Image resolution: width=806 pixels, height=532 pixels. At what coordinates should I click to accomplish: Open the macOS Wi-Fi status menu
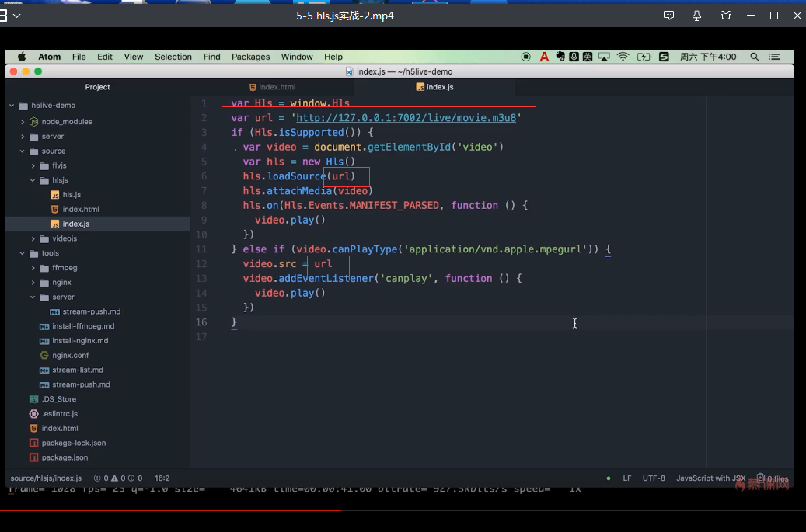tap(623, 56)
